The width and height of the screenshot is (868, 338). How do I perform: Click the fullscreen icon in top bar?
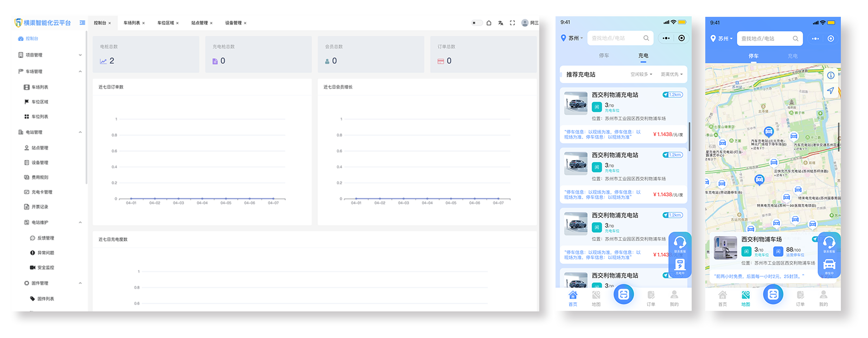tap(512, 23)
